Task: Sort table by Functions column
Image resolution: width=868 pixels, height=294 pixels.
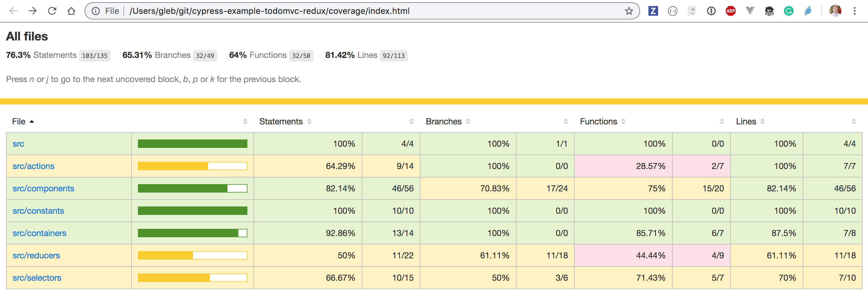Action: (x=599, y=121)
